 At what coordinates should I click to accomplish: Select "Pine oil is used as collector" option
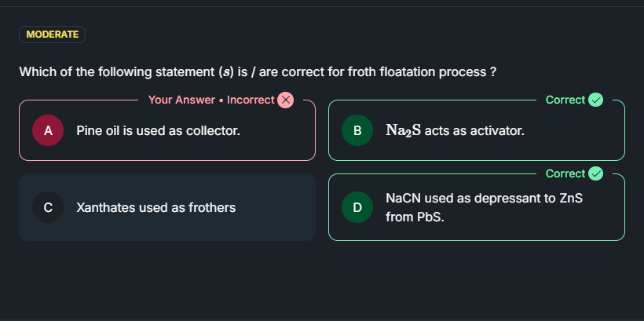158,130
